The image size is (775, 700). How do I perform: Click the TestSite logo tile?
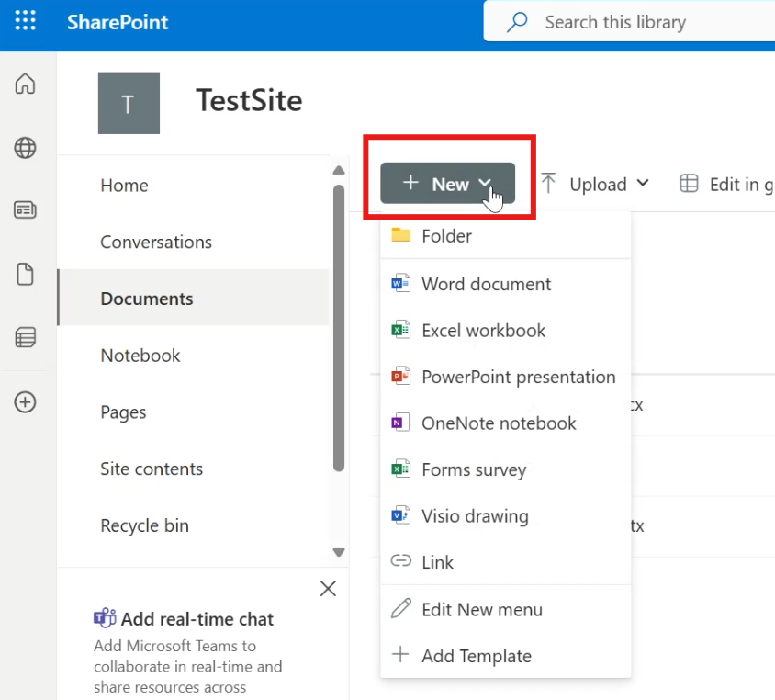click(129, 103)
